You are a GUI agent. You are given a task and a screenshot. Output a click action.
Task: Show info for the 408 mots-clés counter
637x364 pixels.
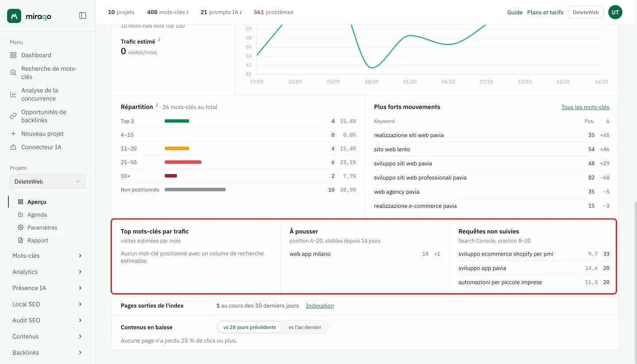(x=188, y=12)
